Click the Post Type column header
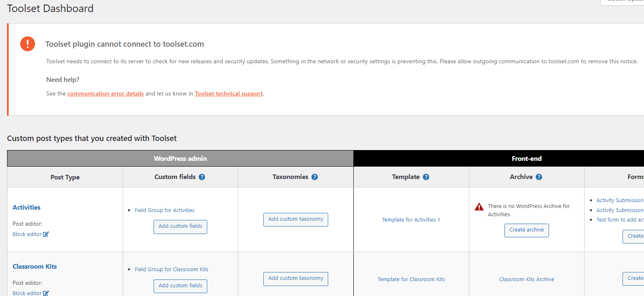 point(65,177)
